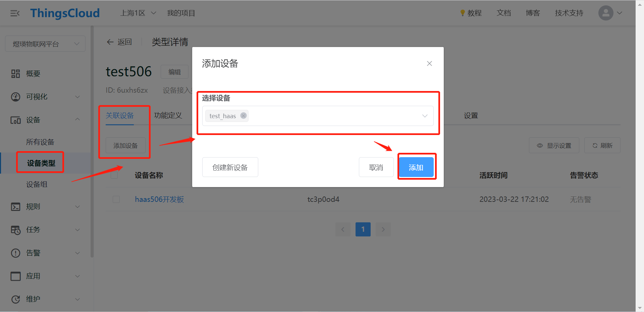Remove the test_haas tag
Viewport: 644px width, 312px height.
(x=244, y=116)
